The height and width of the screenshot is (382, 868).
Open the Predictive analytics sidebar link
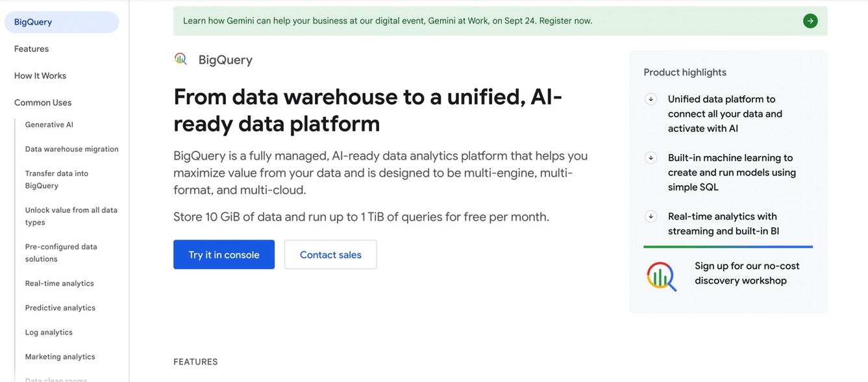point(60,307)
